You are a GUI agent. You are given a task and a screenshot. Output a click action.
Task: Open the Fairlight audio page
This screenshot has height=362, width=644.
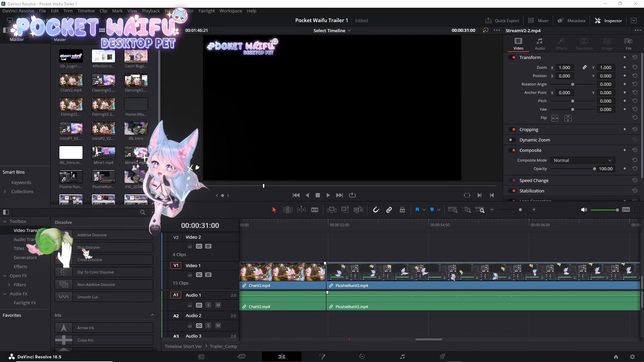tap(402, 356)
